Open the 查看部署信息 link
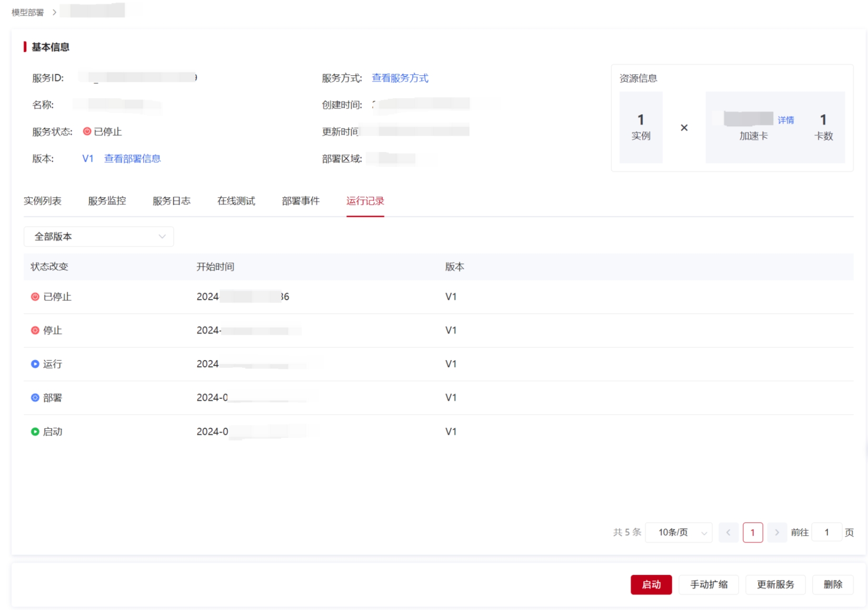The width and height of the screenshot is (868, 610). [132, 159]
